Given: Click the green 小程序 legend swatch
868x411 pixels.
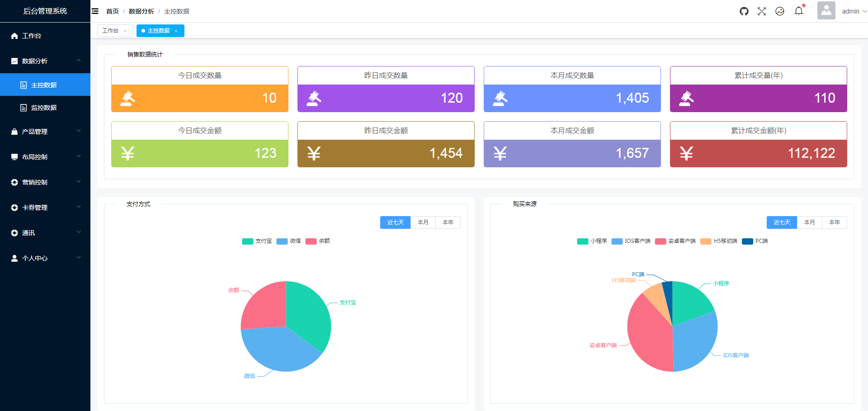Looking at the screenshot, I should tap(581, 241).
